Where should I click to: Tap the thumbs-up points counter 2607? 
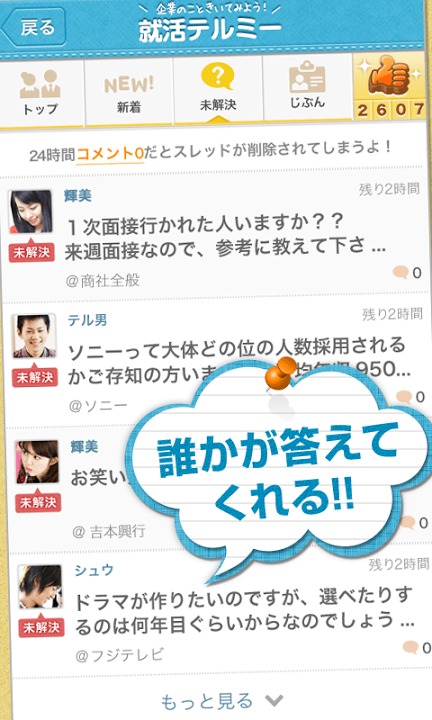pos(390,87)
